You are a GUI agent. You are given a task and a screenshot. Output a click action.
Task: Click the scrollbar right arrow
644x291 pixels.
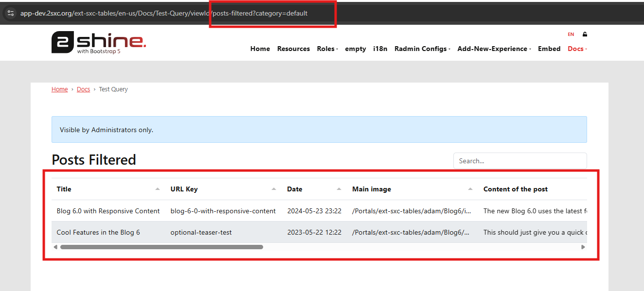[x=583, y=247]
